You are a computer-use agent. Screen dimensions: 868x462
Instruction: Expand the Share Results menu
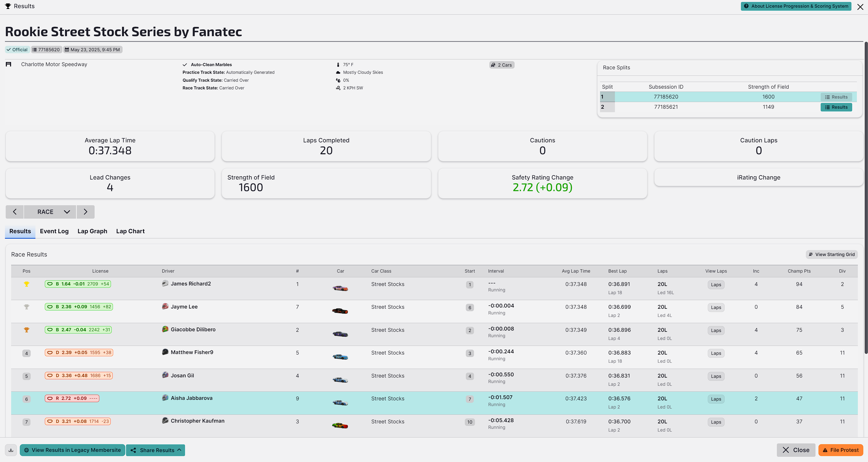[156, 450]
